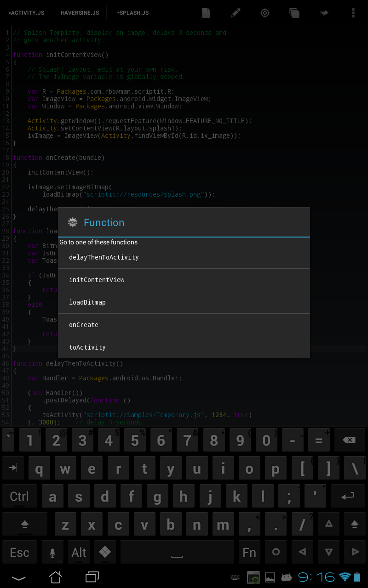368x588 pixels.
Task: Run the script with the arrow icon
Action: pyautogui.click(x=324, y=13)
